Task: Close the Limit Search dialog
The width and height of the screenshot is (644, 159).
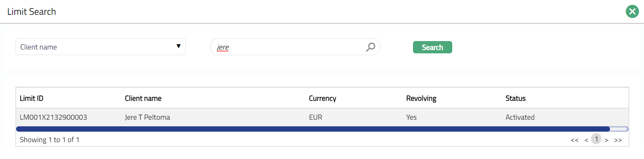Action: [x=632, y=12]
